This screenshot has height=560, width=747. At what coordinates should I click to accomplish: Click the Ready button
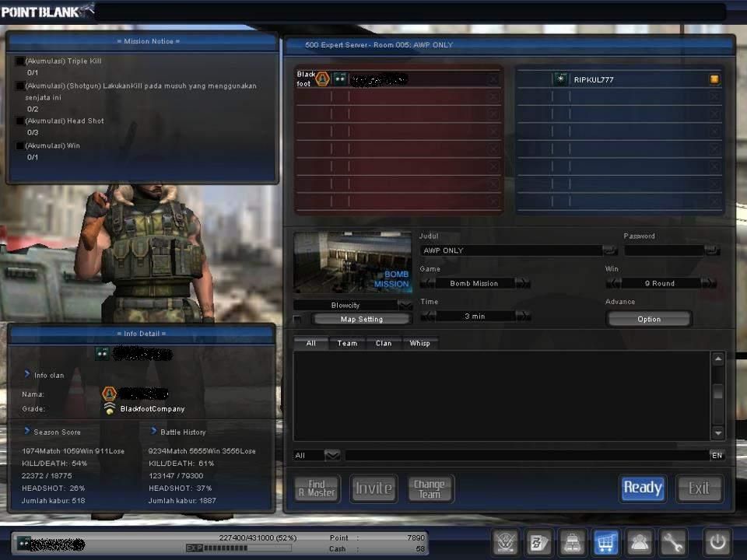(x=643, y=488)
